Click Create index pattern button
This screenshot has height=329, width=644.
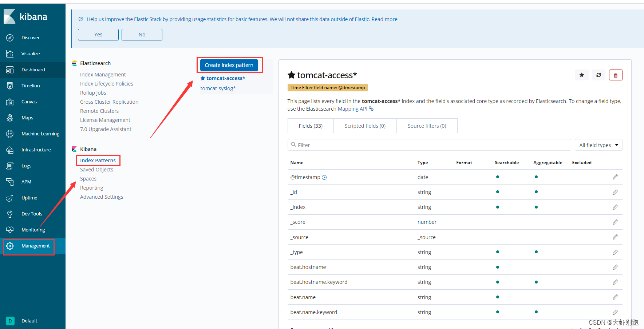coord(229,65)
